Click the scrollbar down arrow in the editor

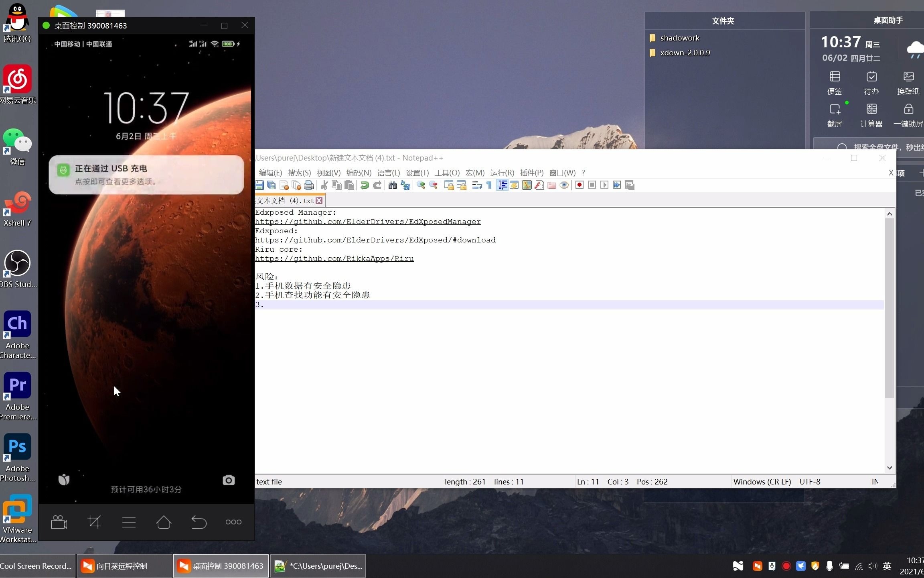[x=890, y=468]
